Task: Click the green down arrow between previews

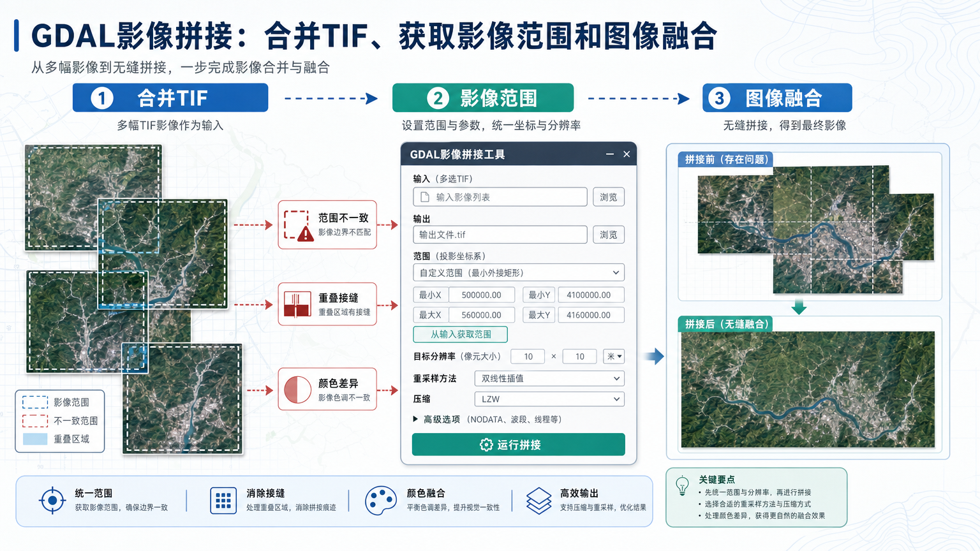Action: point(799,307)
